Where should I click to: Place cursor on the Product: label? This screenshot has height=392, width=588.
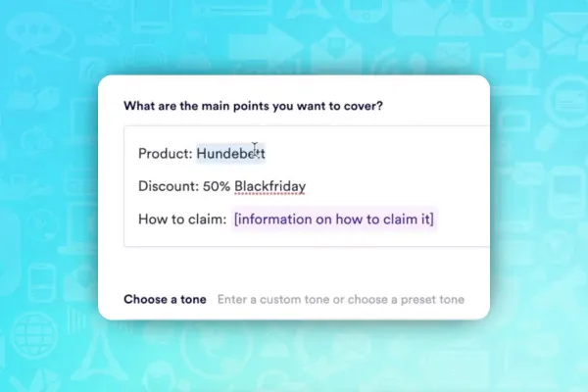coord(166,154)
